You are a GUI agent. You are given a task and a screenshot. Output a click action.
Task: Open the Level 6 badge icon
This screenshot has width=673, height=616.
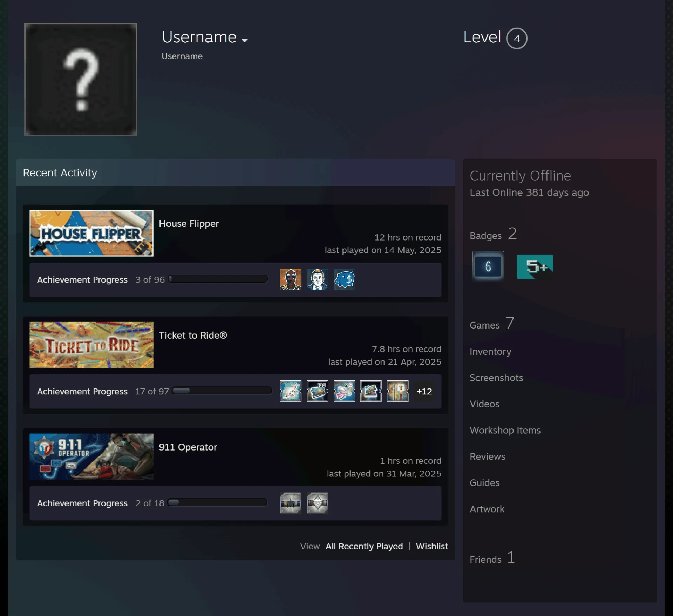pyautogui.click(x=488, y=266)
